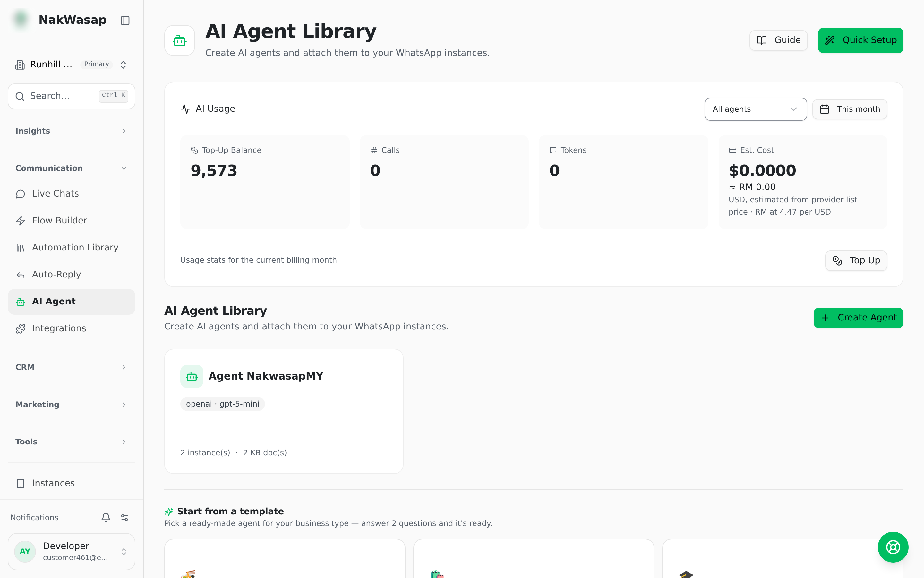Click the AY user avatar
The width and height of the screenshot is (924, 578).
(x=25, y=551)
